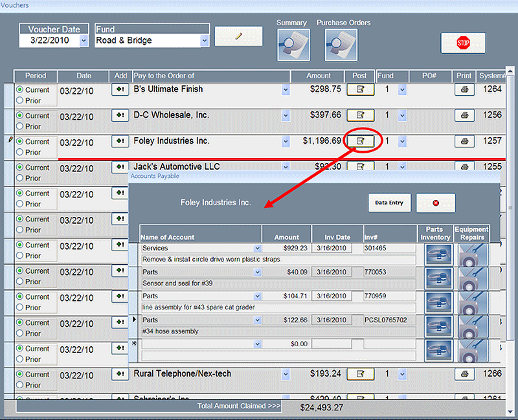Select Current period for B's Ultimate Finish
Viewport: 518px width, 420px height.
click(20, 90)
